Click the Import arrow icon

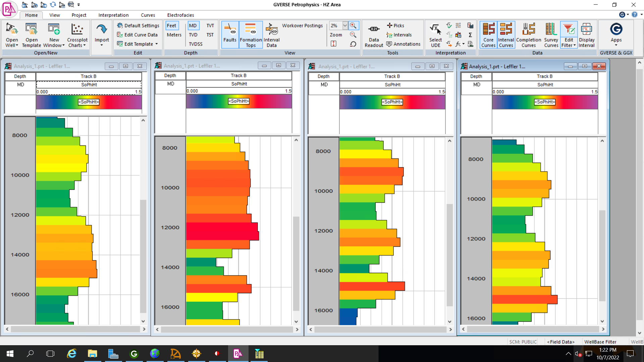click(x=102, y=29)
